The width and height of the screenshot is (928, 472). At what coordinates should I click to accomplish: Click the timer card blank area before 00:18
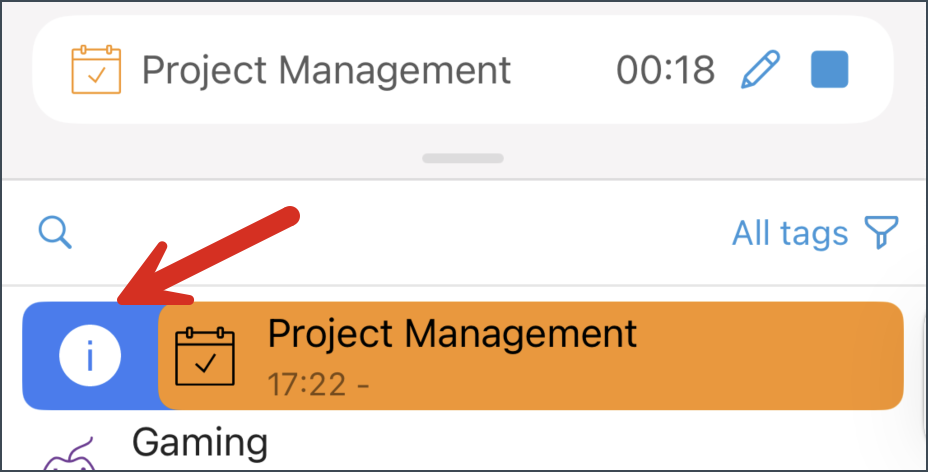[x=562, y=70]
